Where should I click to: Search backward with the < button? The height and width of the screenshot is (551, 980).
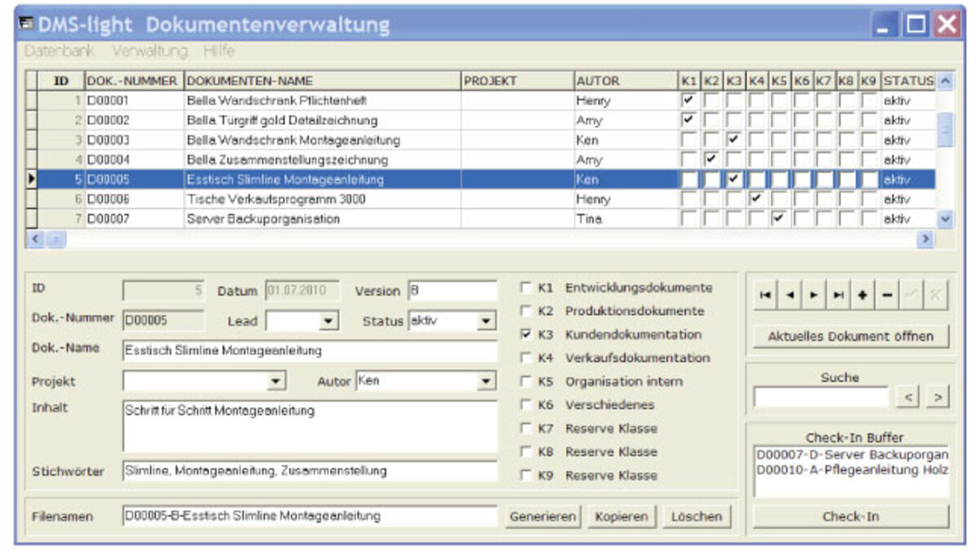(908, 398)
